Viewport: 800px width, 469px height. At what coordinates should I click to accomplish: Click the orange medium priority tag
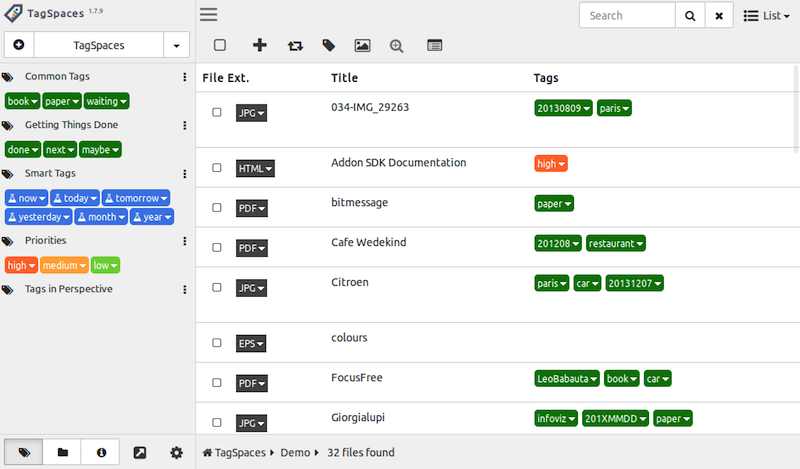pos(63,265)
